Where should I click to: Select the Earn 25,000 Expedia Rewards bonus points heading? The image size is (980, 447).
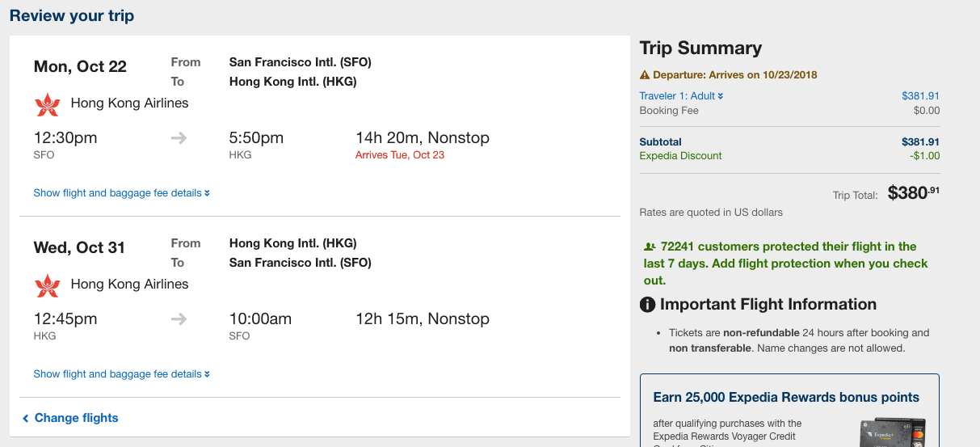(x=786, y=398)
